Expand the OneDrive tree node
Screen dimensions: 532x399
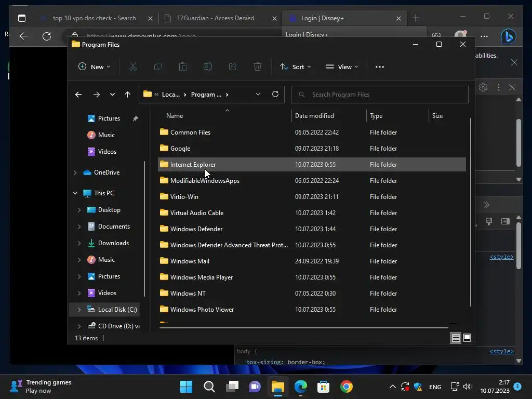point(75,172)
